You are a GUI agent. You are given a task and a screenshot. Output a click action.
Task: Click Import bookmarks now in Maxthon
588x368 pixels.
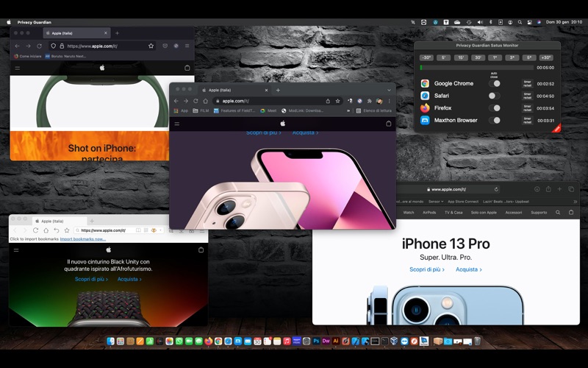pos(83,238)
